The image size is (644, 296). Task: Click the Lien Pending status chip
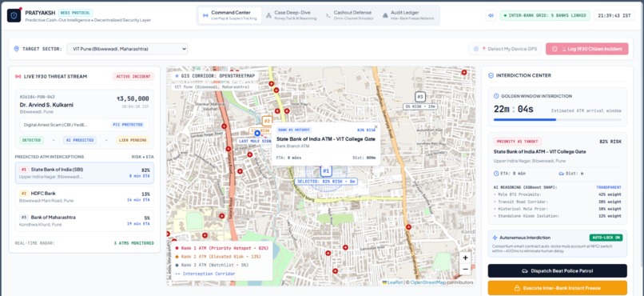[x=133, y=140]
